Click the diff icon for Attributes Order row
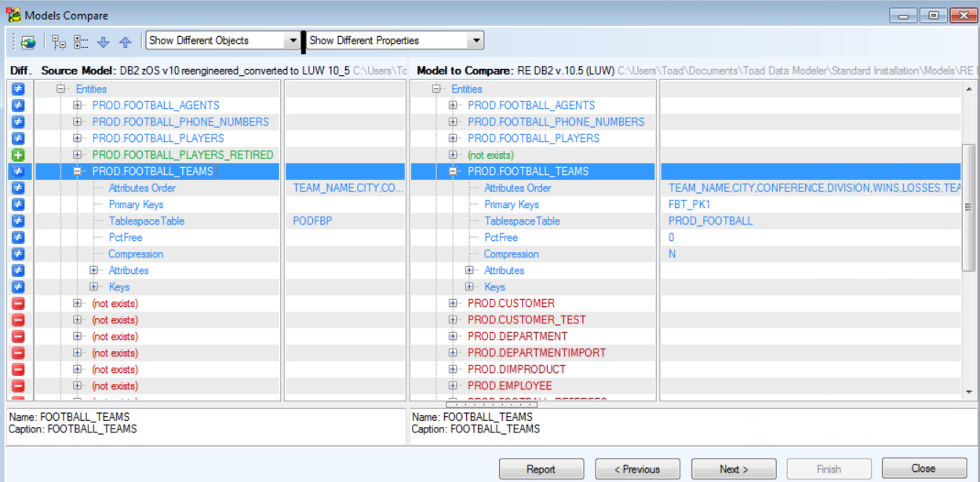This screenshot has height=482, width=980. [18, 188]
